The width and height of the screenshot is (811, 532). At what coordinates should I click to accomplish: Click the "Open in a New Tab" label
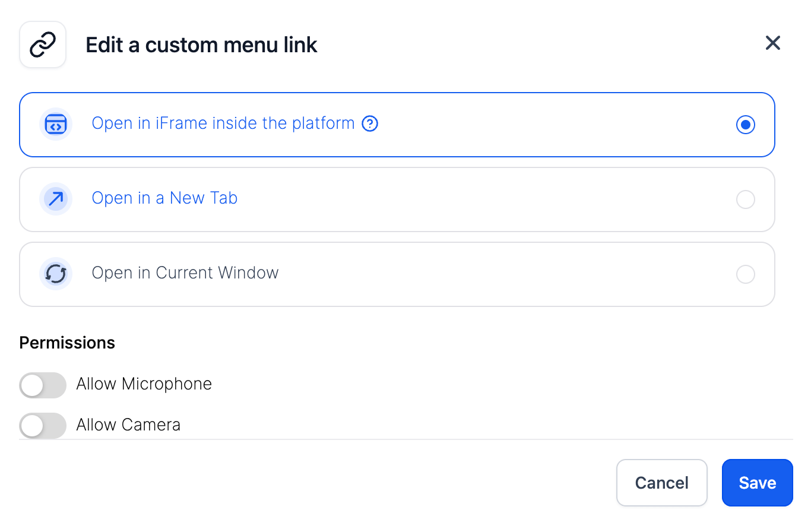click(x=164, y=198)
